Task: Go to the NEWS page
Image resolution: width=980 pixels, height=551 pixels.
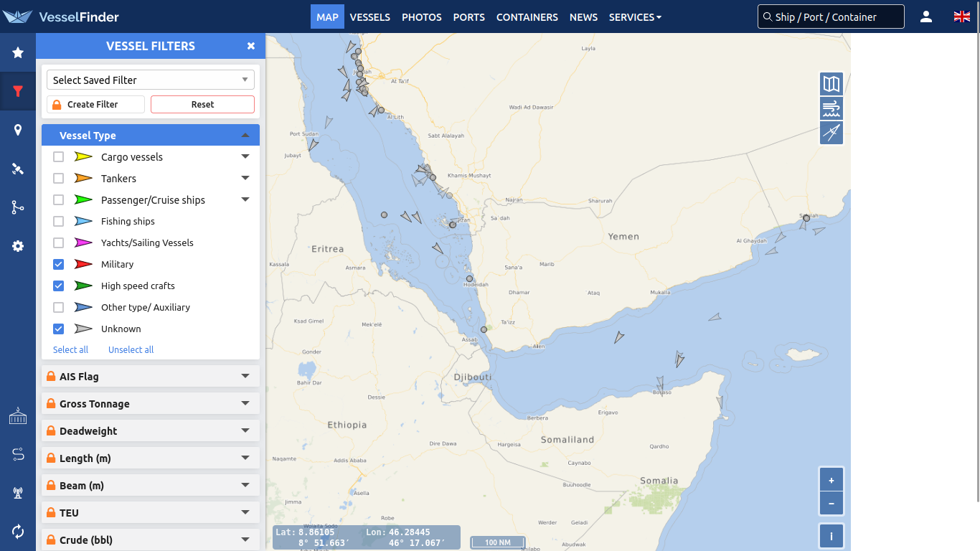Action: (x=583, y=17)
